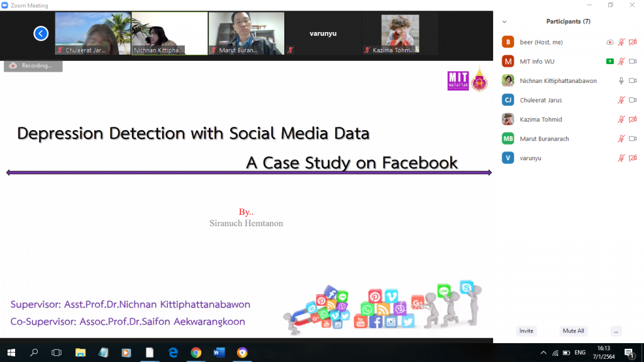The image size is (644, 362).
Task: Toggle camera icon for Marut Buranarach
Action: click(633, 138)
